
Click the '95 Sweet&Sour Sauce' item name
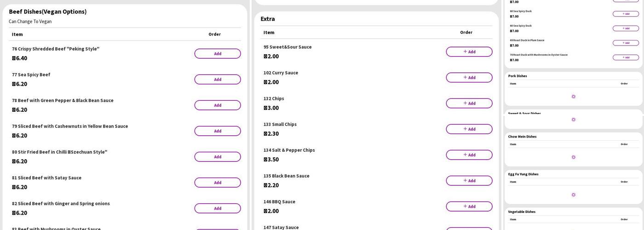tap(287, 47)
